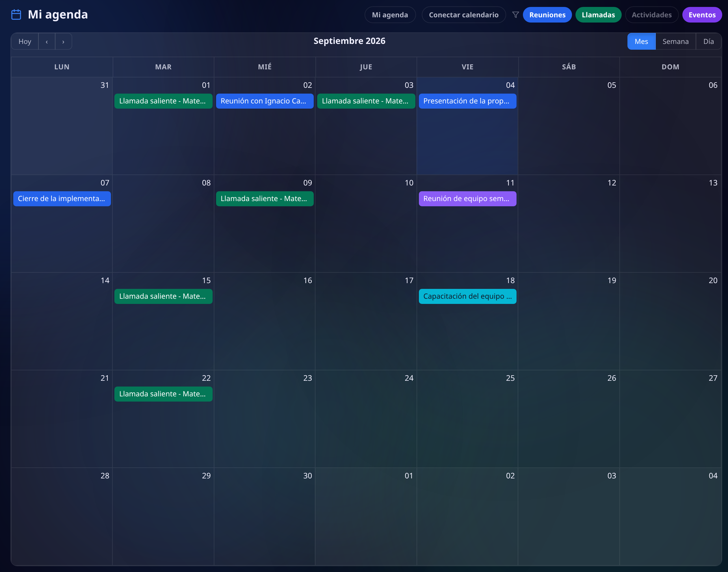Toggle the Llamadas filter
This screenshot has height=572, width=728.
click(x=598, y=15)
